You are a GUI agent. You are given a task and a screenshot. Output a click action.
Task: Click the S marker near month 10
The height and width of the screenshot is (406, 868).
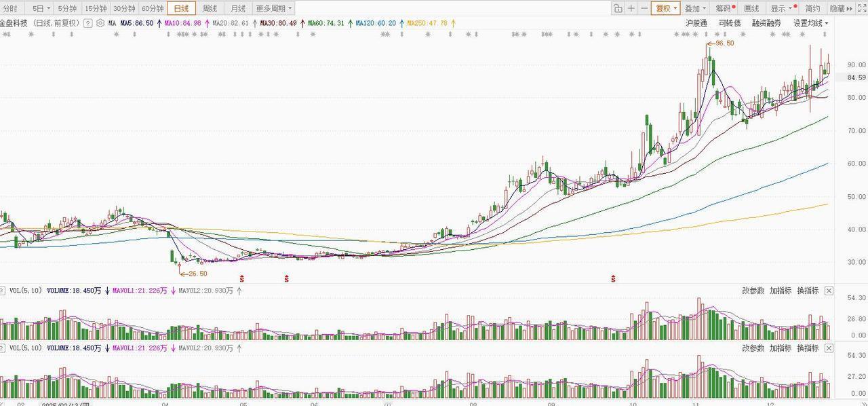[614, 279]
